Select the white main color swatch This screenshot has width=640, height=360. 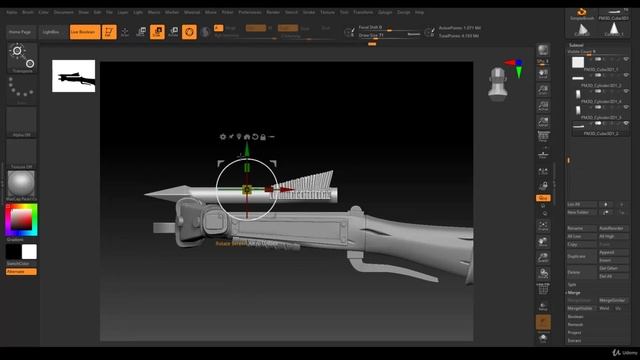click(x=29, y=252)
